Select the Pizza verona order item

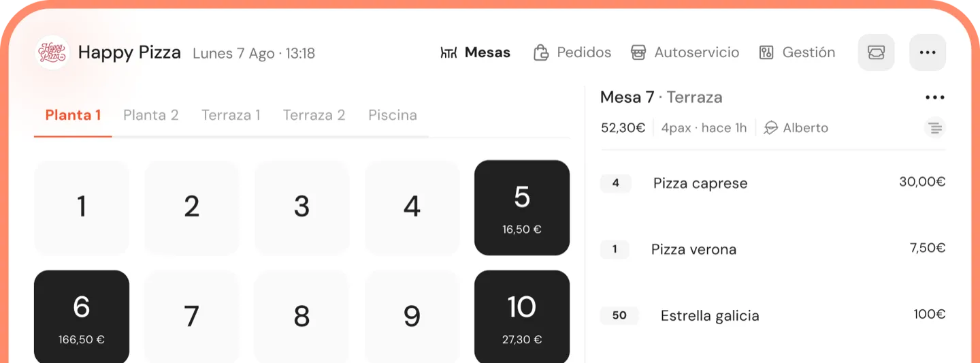pyautogui.click(x=693, y=249)
